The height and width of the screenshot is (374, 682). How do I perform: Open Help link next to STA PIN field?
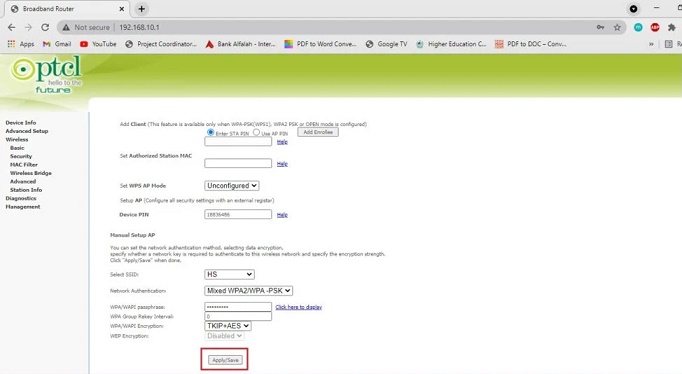click(282, 142)
